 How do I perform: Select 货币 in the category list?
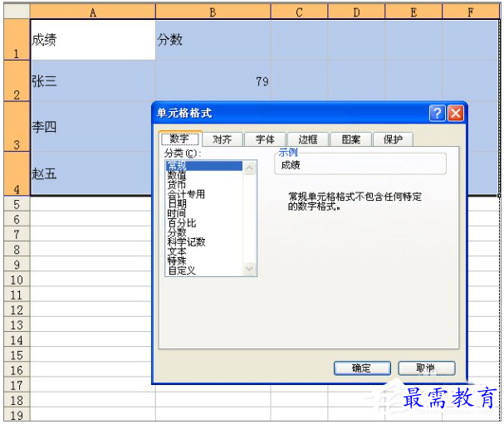204,185
